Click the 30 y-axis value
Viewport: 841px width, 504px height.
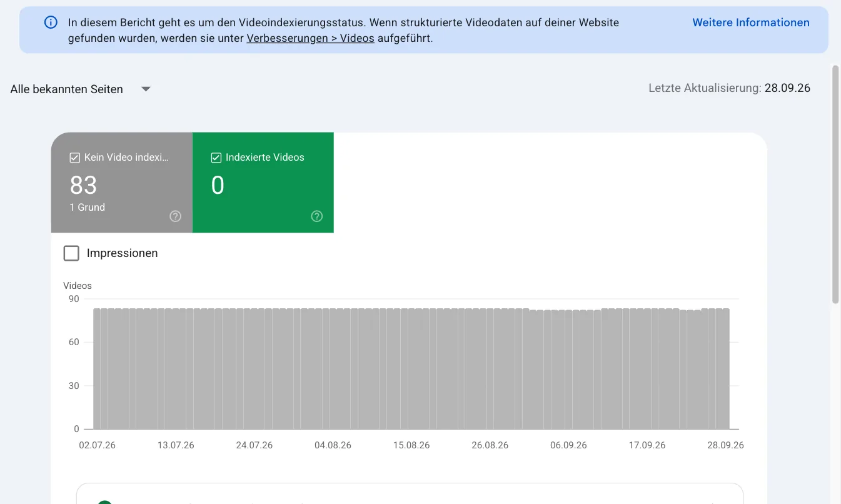coord(74,386)
